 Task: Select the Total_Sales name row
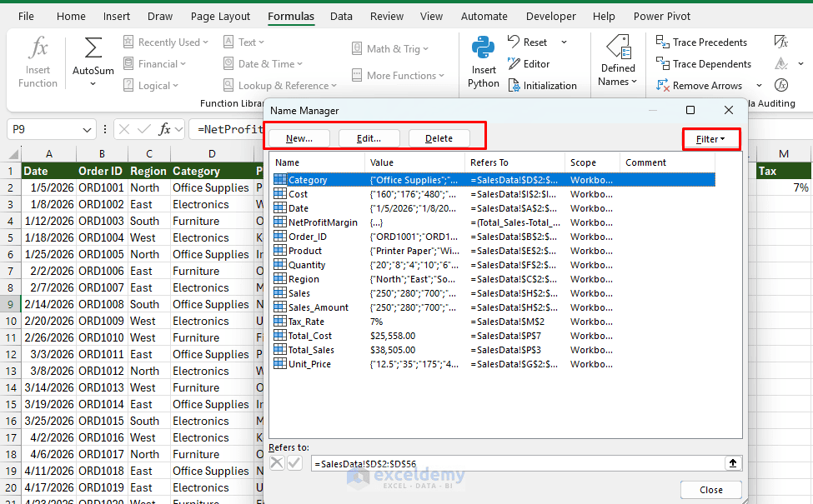pyautogui.click(x=494, y=350)
